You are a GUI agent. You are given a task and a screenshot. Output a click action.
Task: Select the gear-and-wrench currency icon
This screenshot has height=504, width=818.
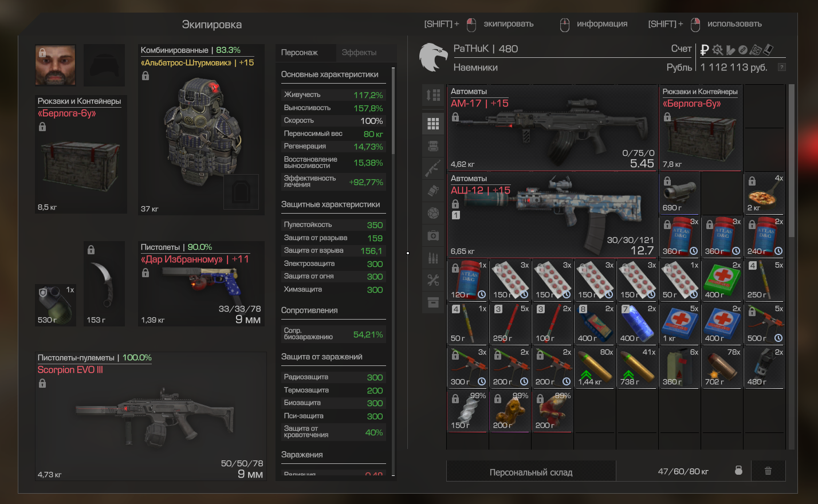click(x=717, y=50)
